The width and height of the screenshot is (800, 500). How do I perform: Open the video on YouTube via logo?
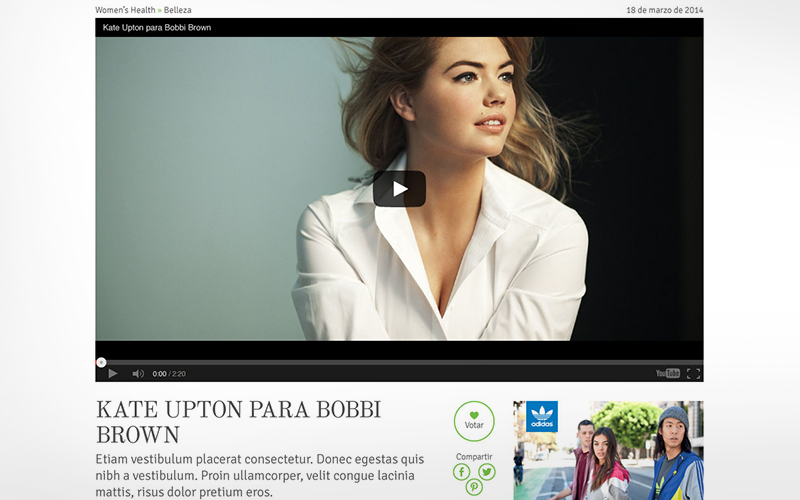(668, 373)
